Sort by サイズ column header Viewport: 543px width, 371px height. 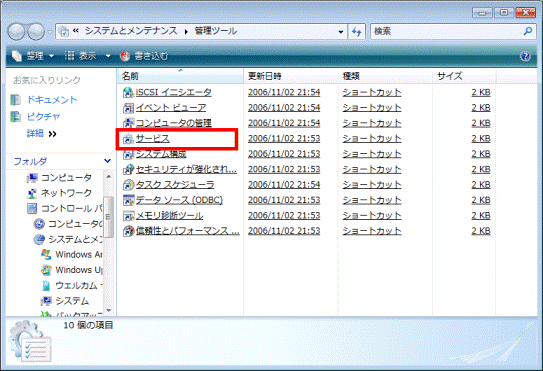coord(464,76)
